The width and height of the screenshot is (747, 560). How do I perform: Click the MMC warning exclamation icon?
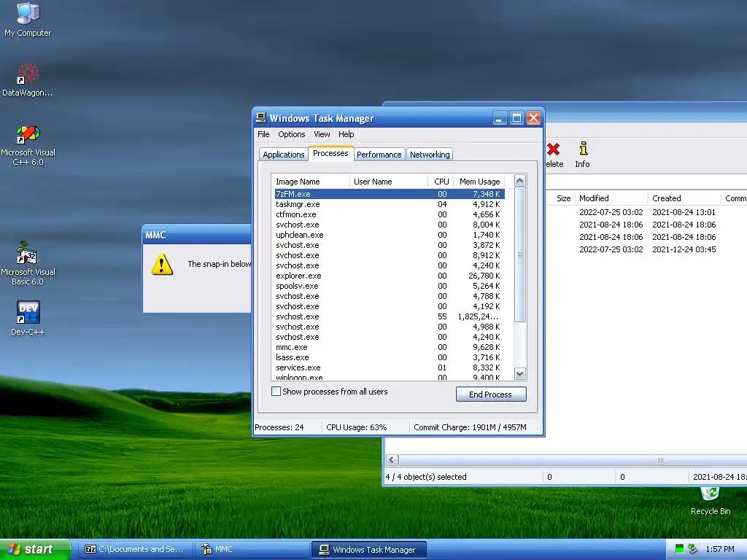click(x=162, y=264)
